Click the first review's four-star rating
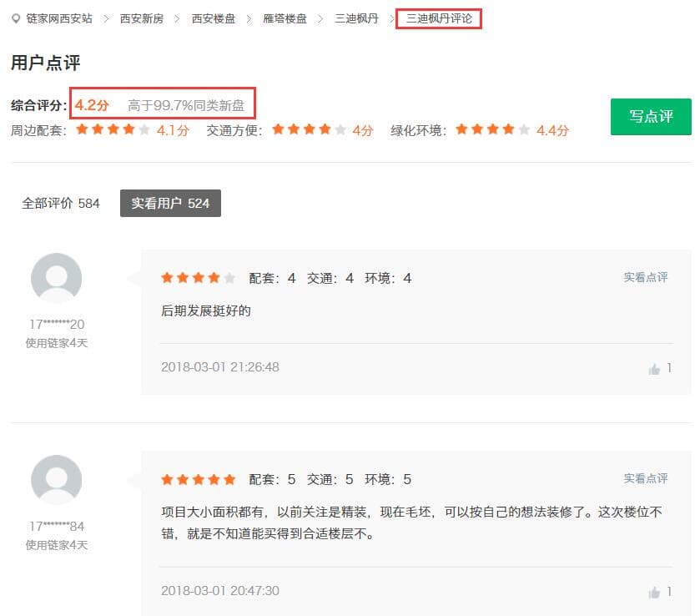The width and height of the screenshot is (695, 616). (x=198, y=278)
